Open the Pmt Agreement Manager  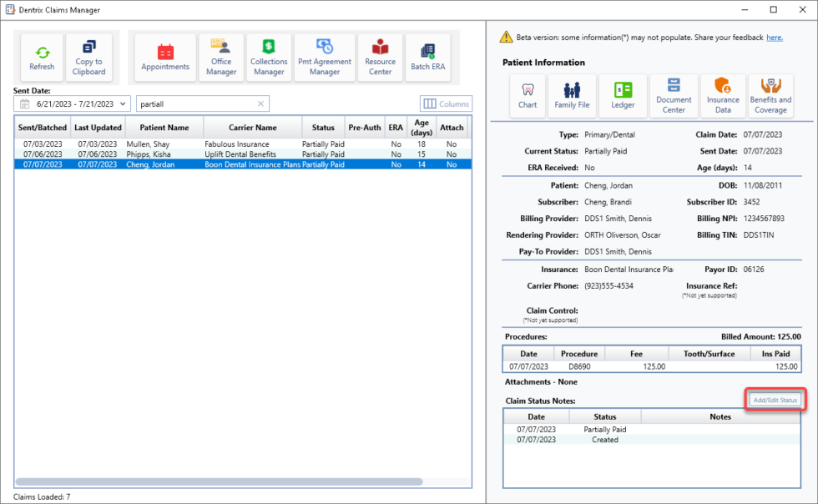tap(325, 57)
